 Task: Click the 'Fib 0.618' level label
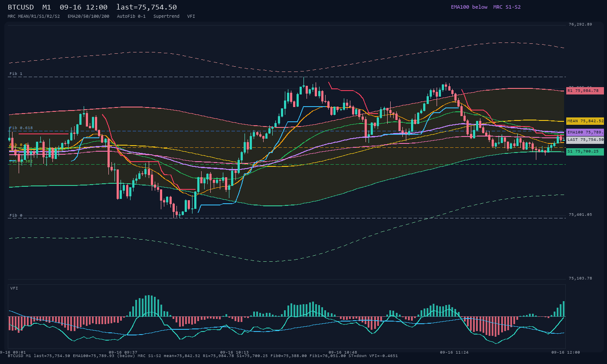(21, 128)
